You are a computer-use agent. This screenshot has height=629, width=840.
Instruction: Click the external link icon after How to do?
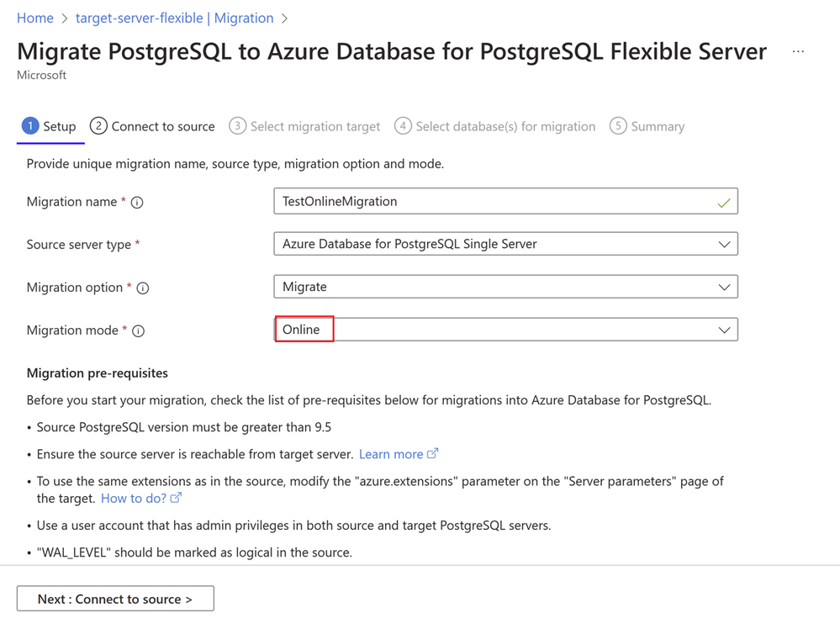(176, 498)
